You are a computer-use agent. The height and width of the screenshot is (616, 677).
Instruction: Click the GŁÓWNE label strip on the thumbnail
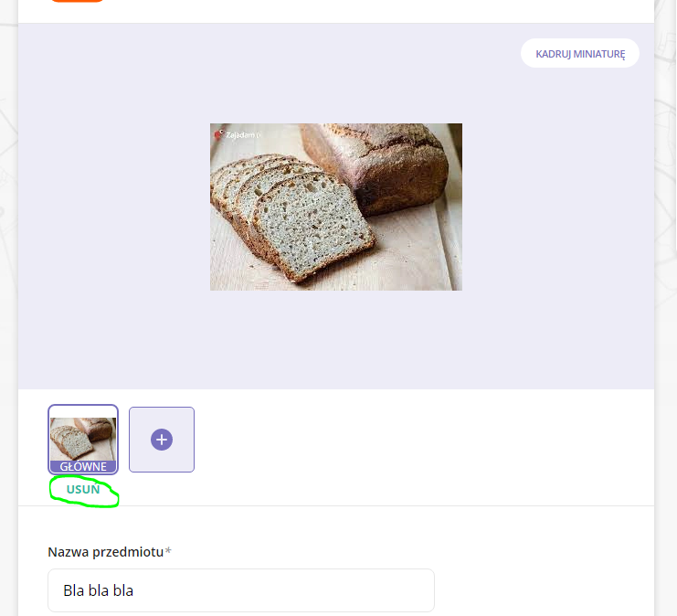83,466
